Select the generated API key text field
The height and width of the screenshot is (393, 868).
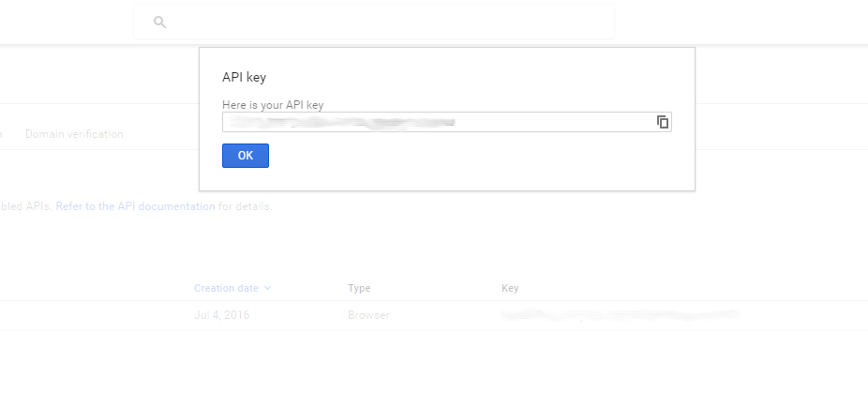point(447,122)
